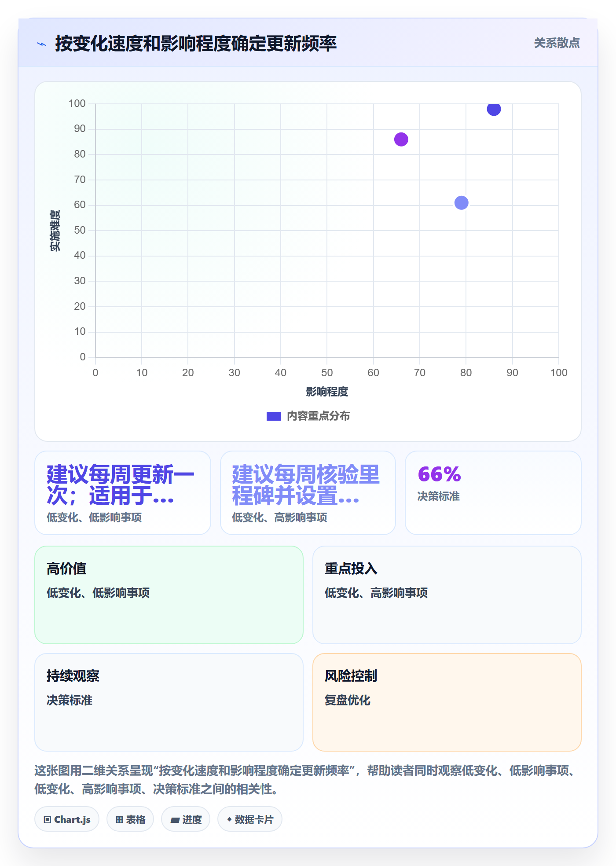Click the y-axis tick label 100

(77, 103)
